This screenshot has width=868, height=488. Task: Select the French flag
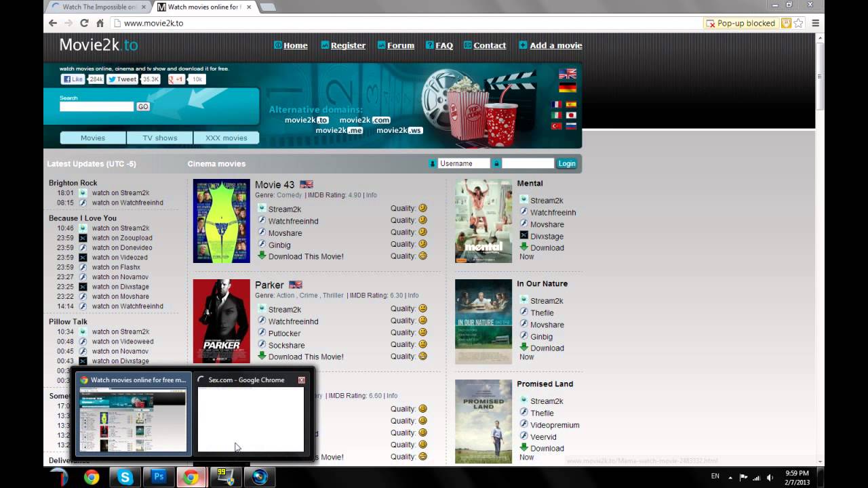[x=557, y=105]
